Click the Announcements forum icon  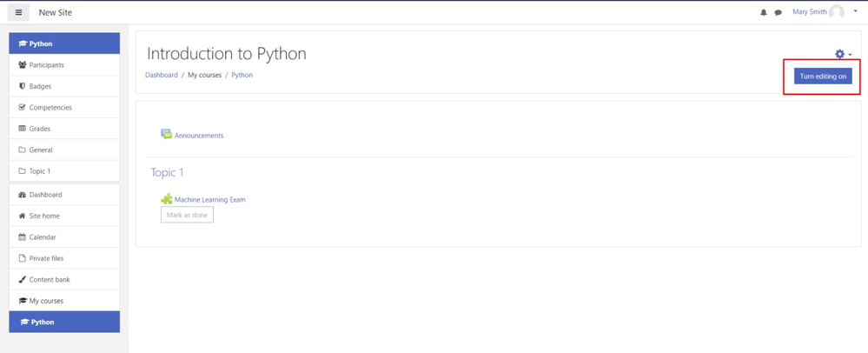coord(166,134)
